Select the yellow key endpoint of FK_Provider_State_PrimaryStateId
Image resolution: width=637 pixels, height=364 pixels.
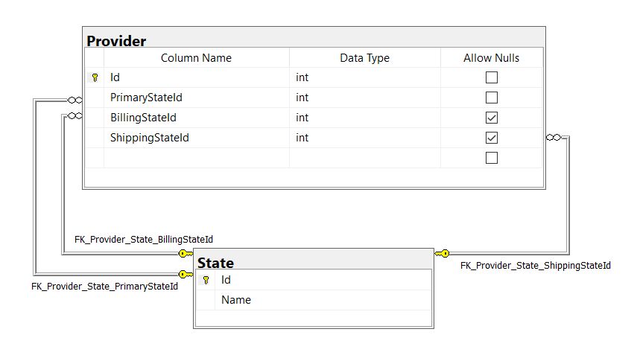point(184,274)
